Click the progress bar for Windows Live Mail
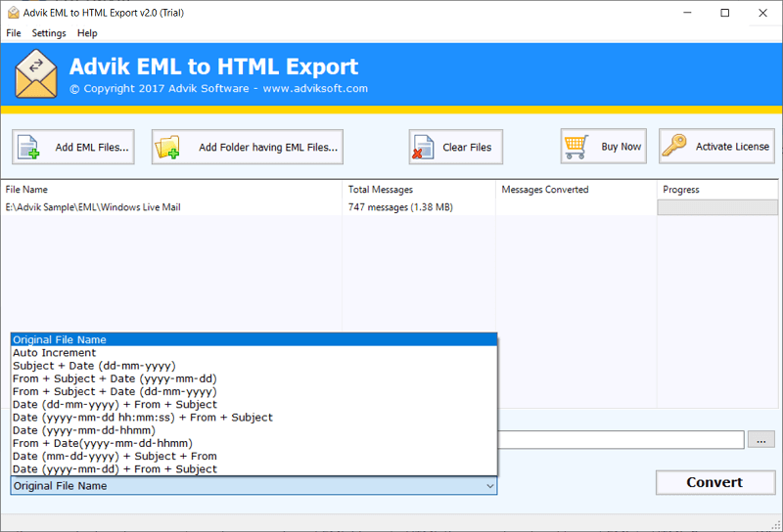 click(717, 207)
